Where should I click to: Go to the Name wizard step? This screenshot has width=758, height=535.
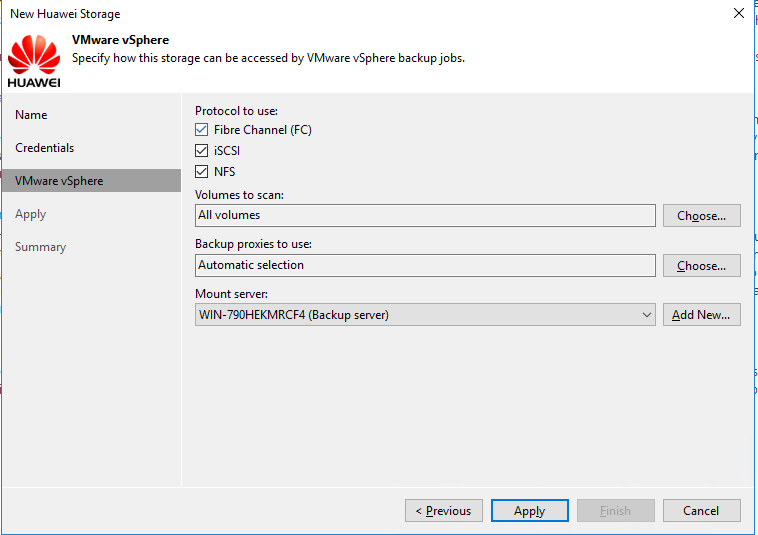pos(31,115)
